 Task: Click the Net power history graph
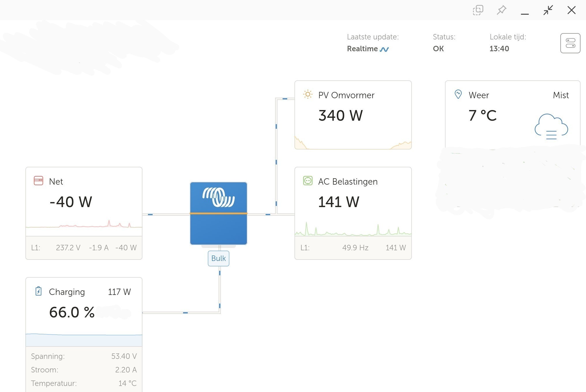(84, 225)
